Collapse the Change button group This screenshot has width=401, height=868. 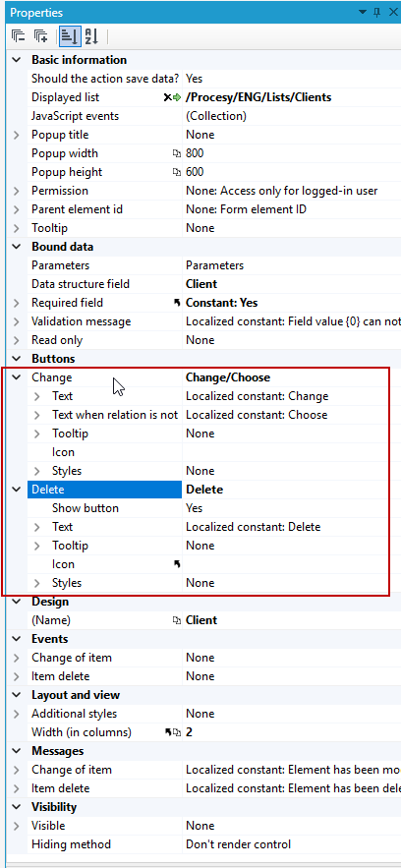[17, 377]
